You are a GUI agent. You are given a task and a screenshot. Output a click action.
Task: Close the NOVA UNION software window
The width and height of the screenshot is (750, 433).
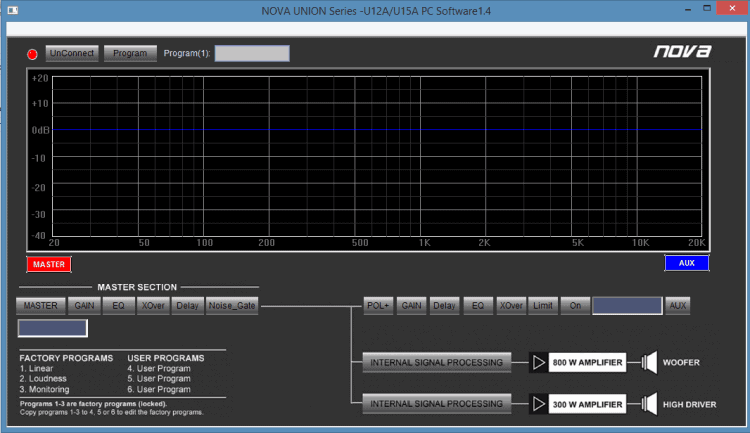click(x=732, y=8)
